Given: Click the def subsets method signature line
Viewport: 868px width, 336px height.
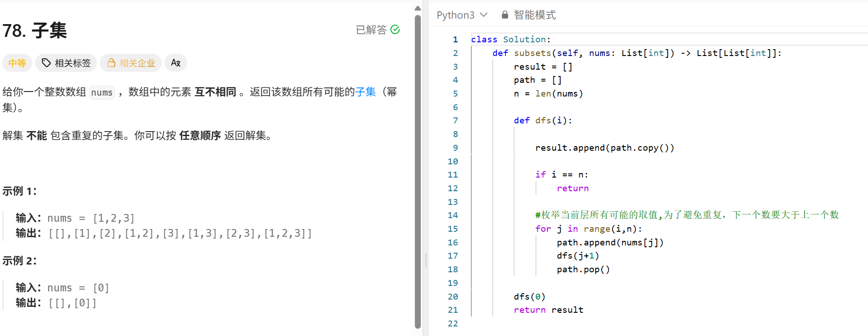Looking at the screenshot, I should pyautogui.click(x=637, y=53).
